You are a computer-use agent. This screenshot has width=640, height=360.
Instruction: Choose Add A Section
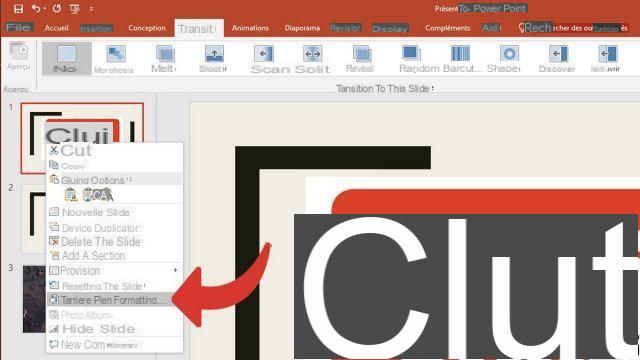pos(114,256)
